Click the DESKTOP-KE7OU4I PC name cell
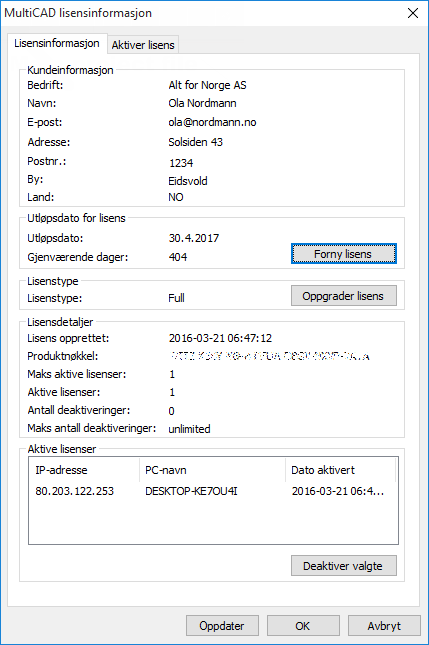 (191, 491)
